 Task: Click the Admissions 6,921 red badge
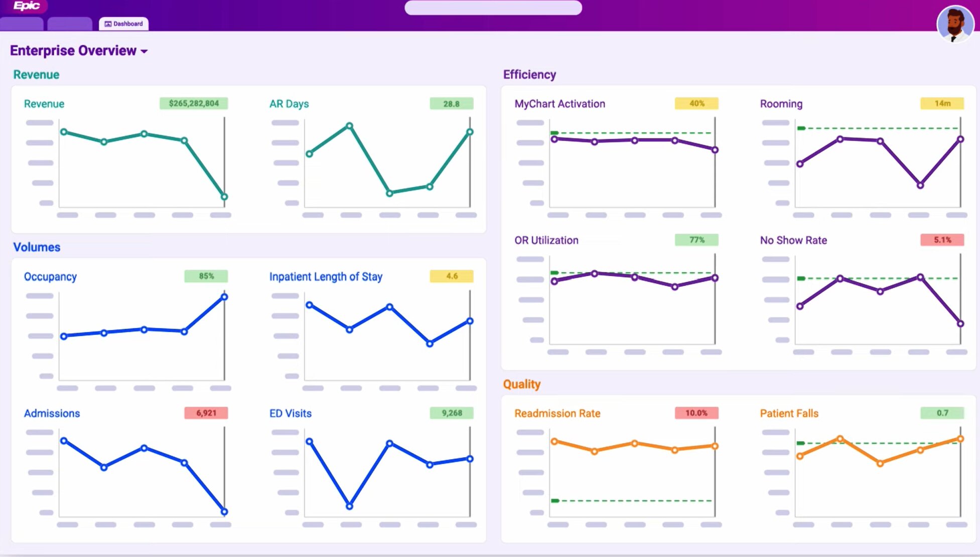206,413
